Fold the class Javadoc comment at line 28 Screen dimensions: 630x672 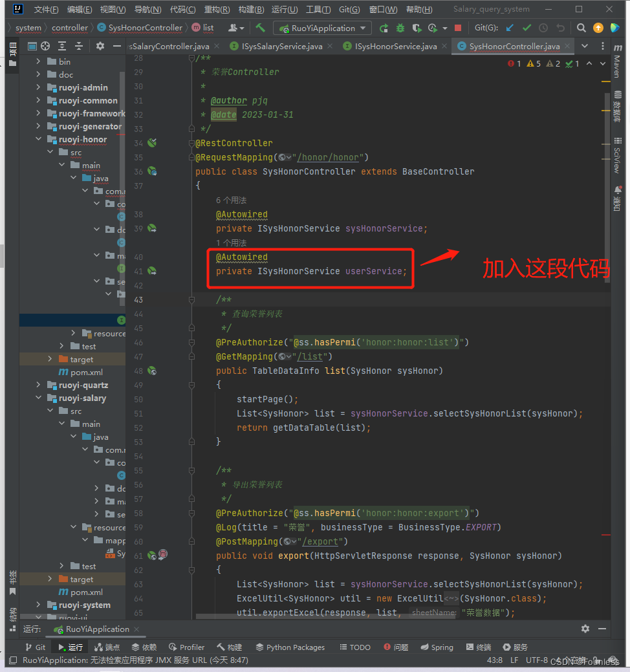click(191, 58)
